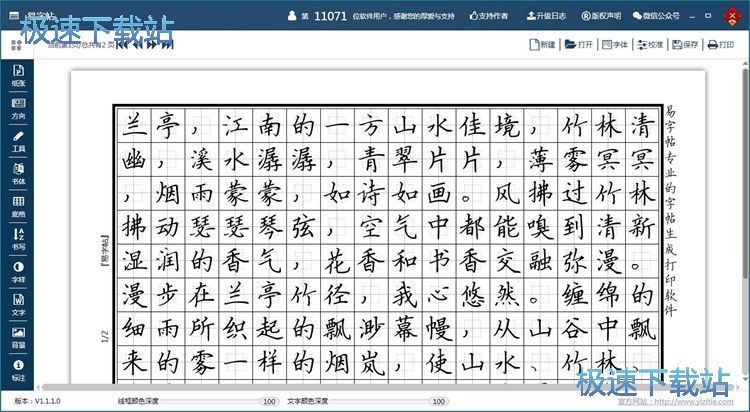Image resolution: width=750 pixels, height=412 pixels.
Task: Click the 兰 character in the first cell
Action: click(x=134, y=125)
